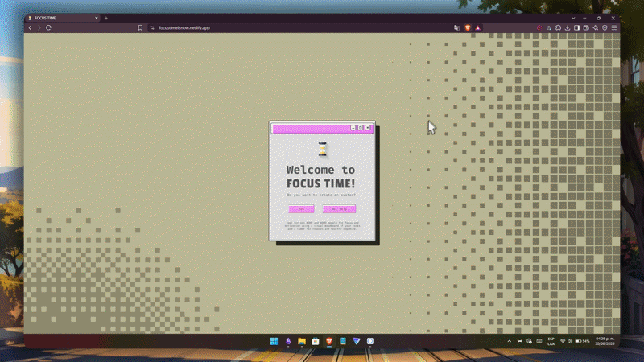Click the pink Yes button

301,209
